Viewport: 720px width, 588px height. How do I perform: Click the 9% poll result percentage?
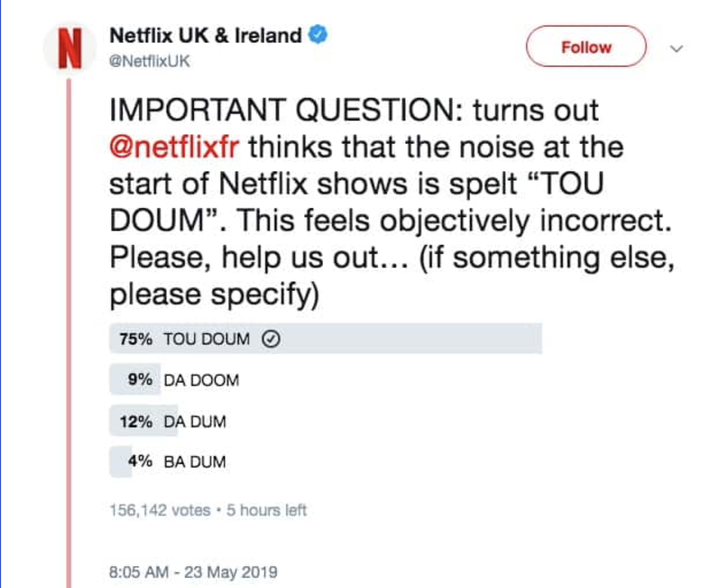pos(140,380)
